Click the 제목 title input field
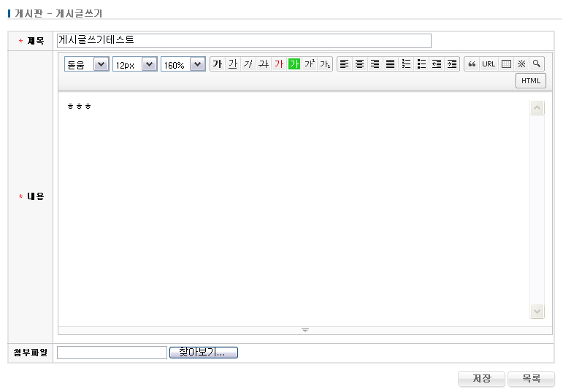This screenshot has height=392, width=563. coord(244,41)
